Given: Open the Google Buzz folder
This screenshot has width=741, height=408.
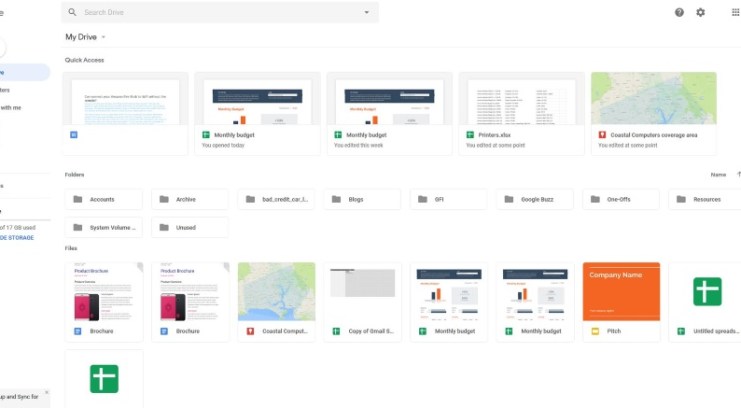Looking at the screenshot, I should point(533,199).
